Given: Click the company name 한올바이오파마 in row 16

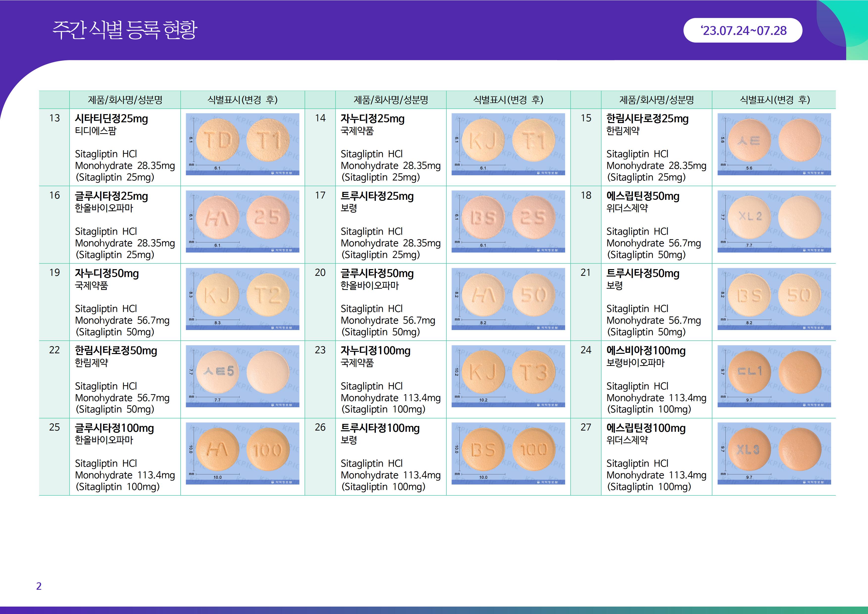Looking at the screenshot, I should (x=104, y=208).
